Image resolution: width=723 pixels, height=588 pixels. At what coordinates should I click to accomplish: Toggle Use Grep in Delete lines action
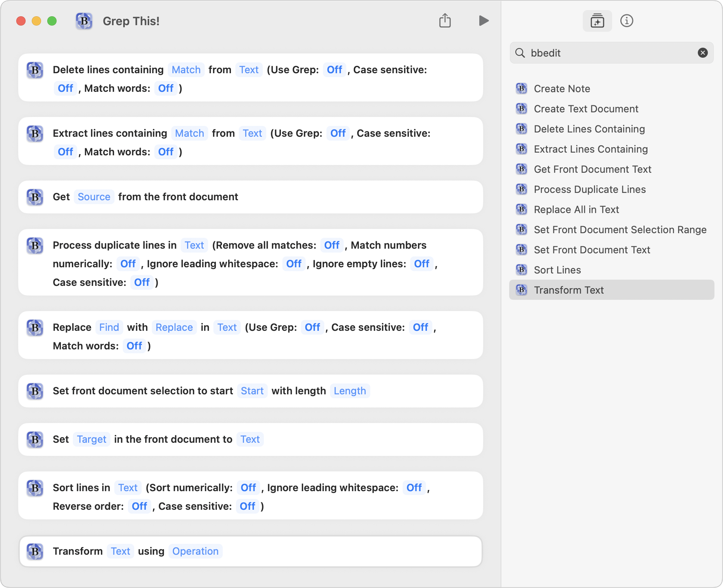[x=334, y=70]
